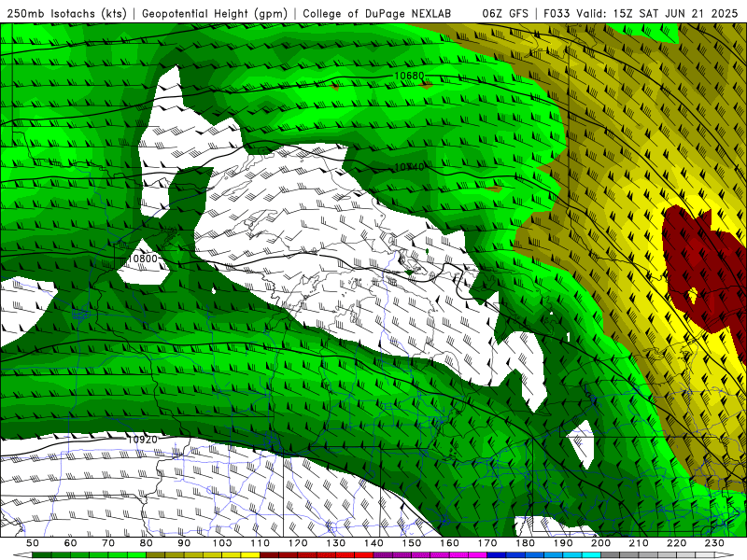This screenshot has height=560, width=747.
Task: Click the 180 value on the color scale
Action: pos(525,543)
